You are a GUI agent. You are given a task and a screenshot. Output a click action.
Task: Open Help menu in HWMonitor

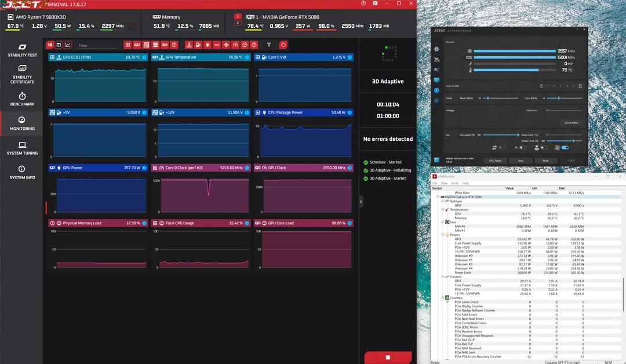[x=465, y=183]
